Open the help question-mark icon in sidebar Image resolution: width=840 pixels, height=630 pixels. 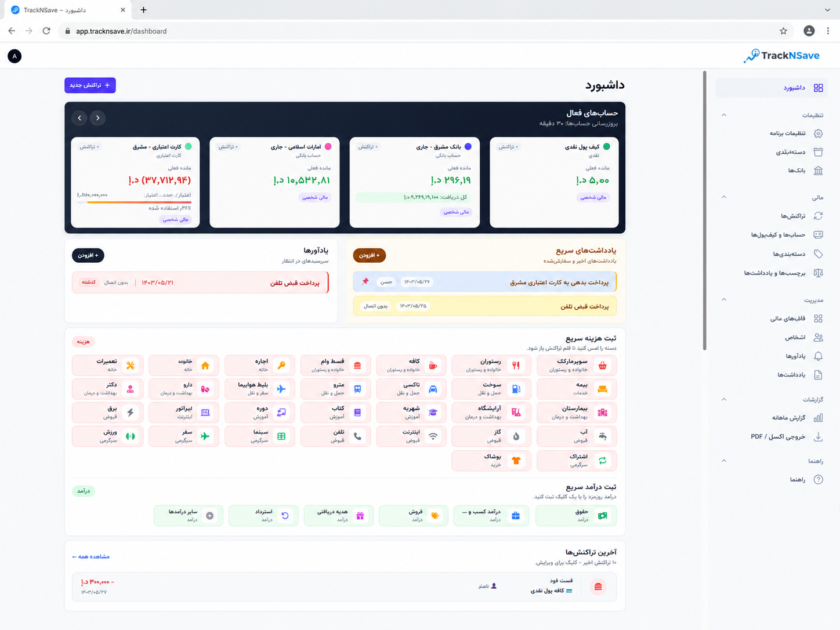[818, 479]
